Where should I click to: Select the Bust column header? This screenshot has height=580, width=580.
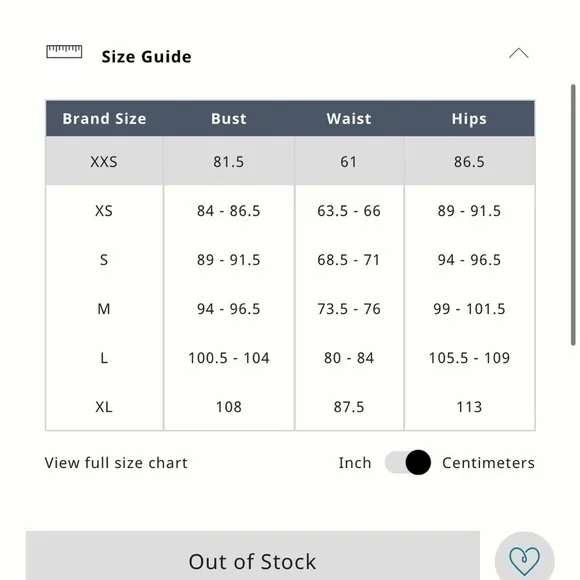[229, 119]
